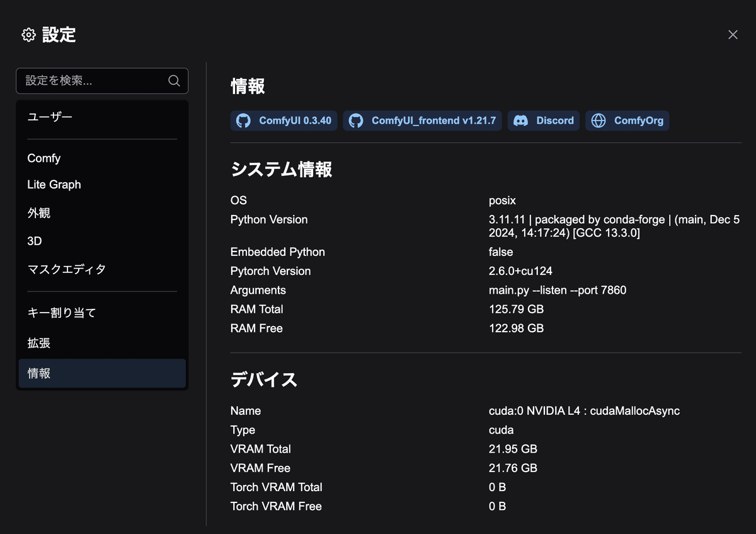756x534 pixels.
Task: Open キー割り当て settings
Action: pyautogui.click(x=102, y=313)
